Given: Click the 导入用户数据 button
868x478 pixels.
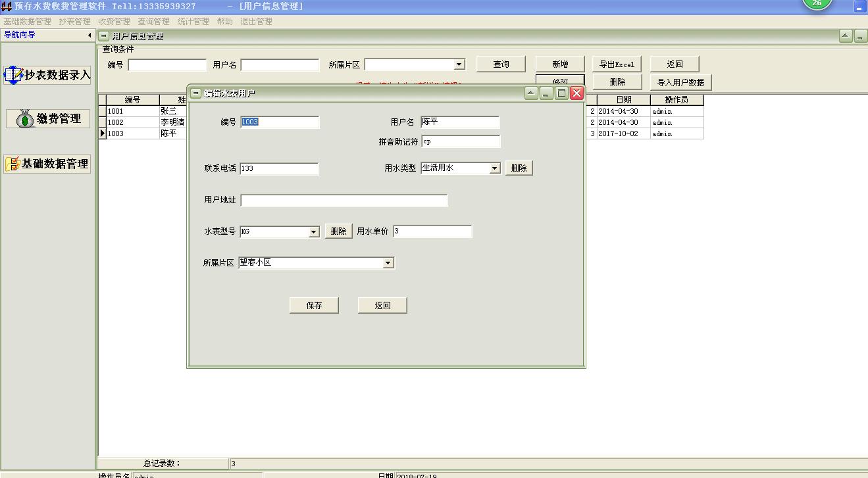Looking at the screenshot, I should [680, 82].
